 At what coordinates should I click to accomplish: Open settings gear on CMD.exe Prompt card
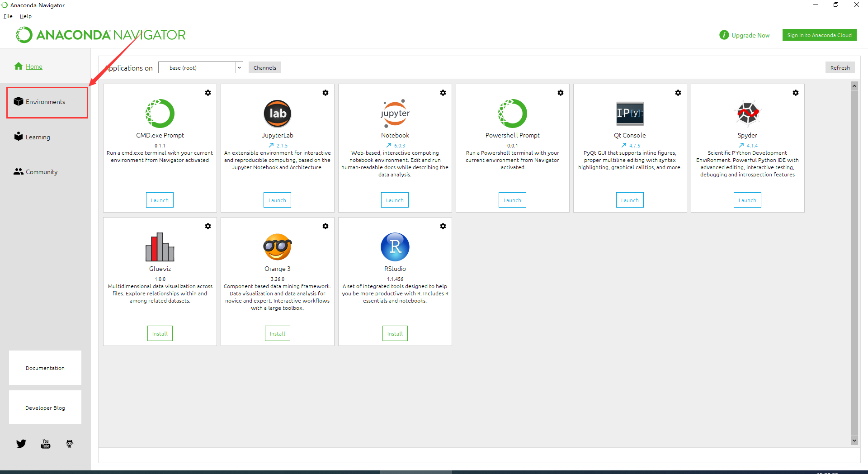tap(208, 93)
